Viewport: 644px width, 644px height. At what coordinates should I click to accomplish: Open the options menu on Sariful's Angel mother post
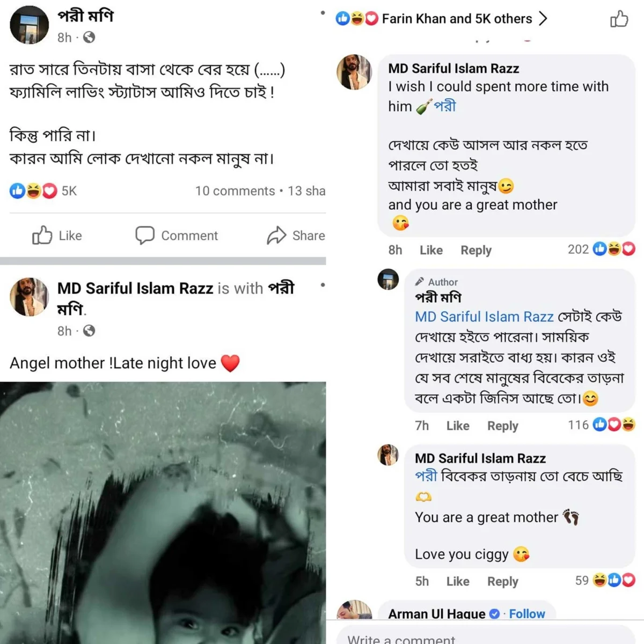click(x=323, y=285)
